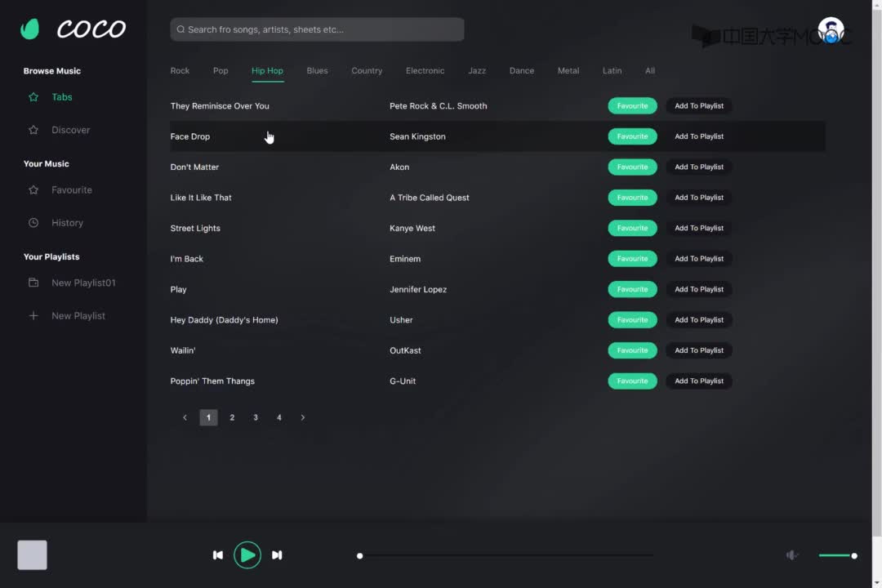Screen dimensions: 882x588
Task: Favourite Wailin' by OutKast
Action: tap(632, 350)
